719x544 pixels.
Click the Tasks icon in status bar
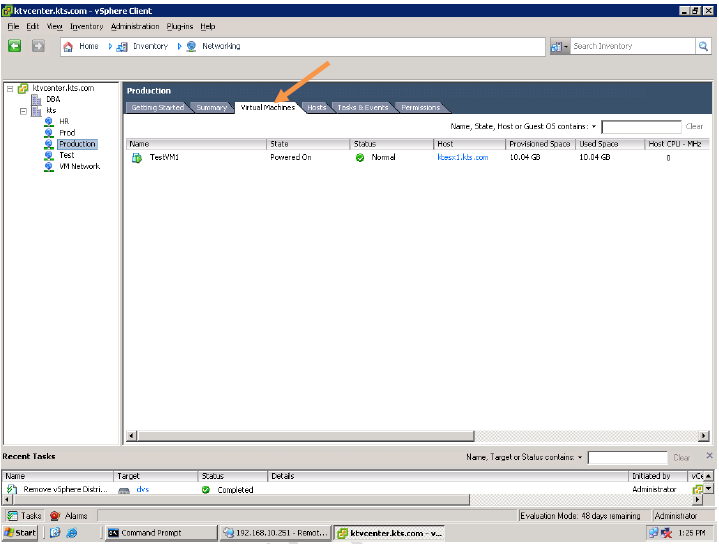[12, 516]
